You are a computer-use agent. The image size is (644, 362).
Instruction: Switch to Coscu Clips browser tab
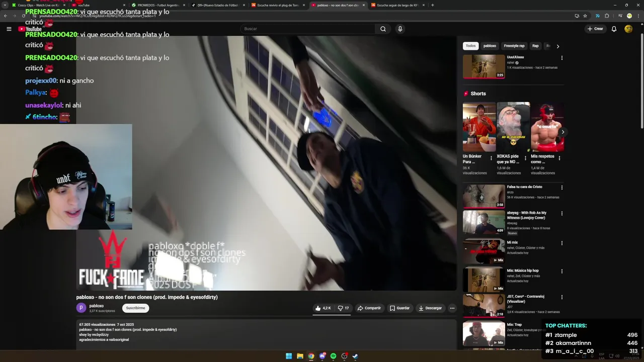click(39, 5)
